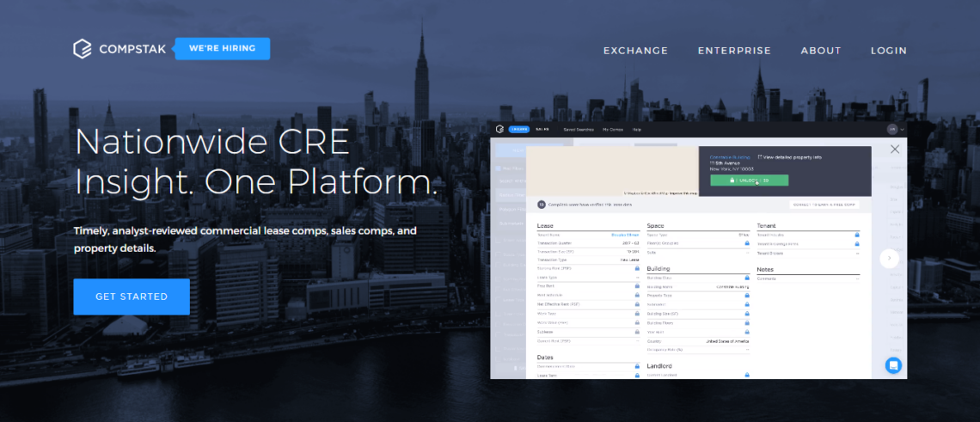Switch to Sales tab in preview
This screenshot has width=980, height=422.
[x=542, y=130]
